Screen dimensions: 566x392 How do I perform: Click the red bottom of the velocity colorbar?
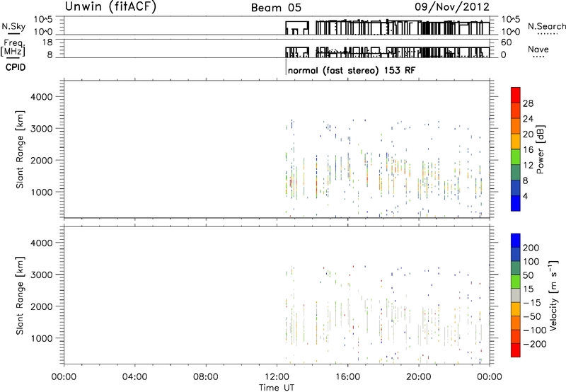(x=516, y=350)
